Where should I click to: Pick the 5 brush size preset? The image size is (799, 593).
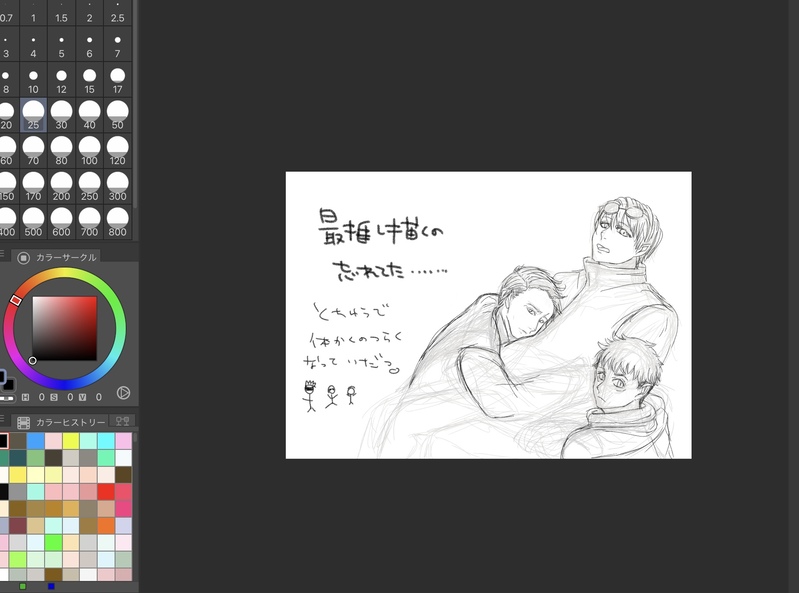(x=61, y=44)
